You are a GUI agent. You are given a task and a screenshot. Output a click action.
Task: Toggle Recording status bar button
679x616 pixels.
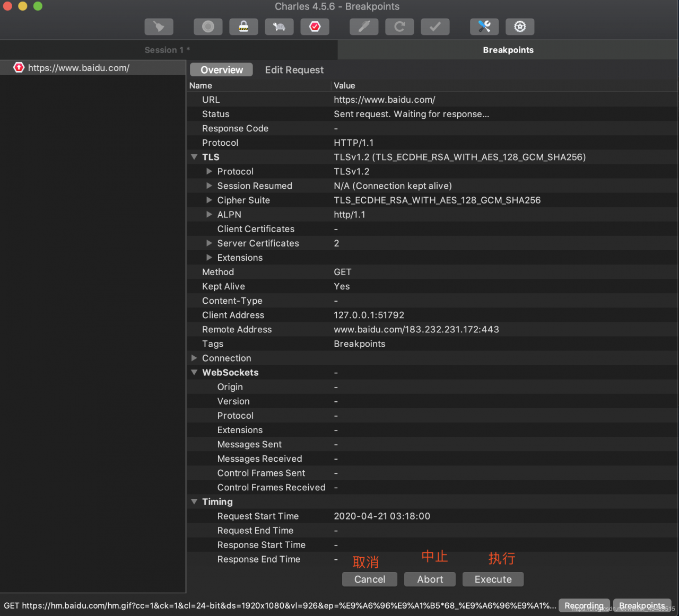[x=584, y=605]
